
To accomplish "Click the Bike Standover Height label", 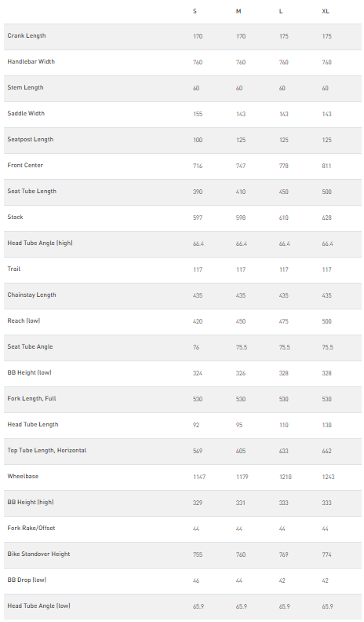I will tap(38, 554).
